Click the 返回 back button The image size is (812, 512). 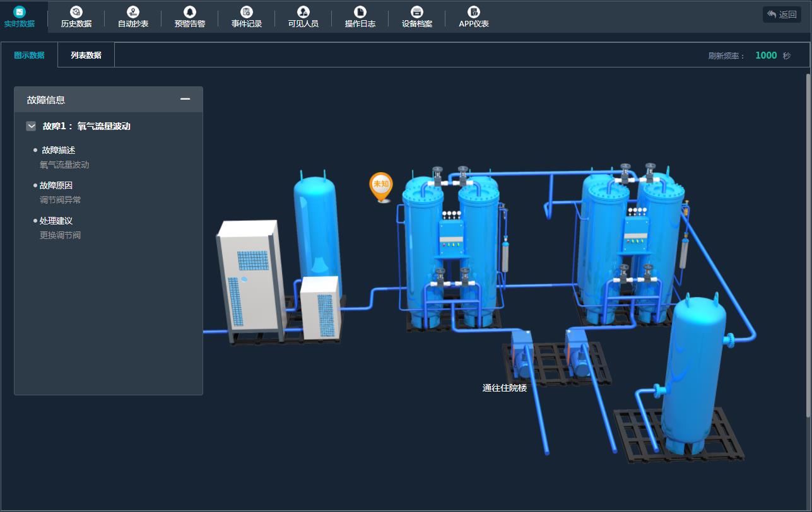click(782, 15)
